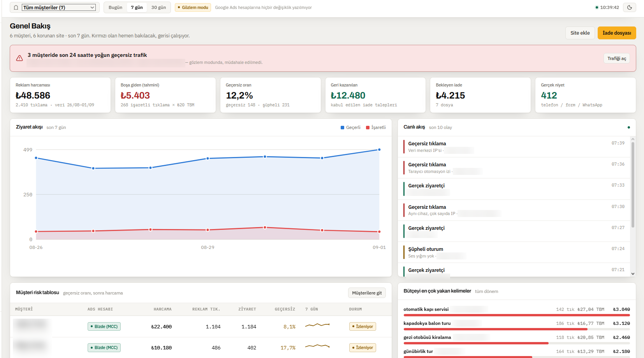Click the warning triangle alert icon
Viewport: 644px width, 358px height.
[19, 58]
